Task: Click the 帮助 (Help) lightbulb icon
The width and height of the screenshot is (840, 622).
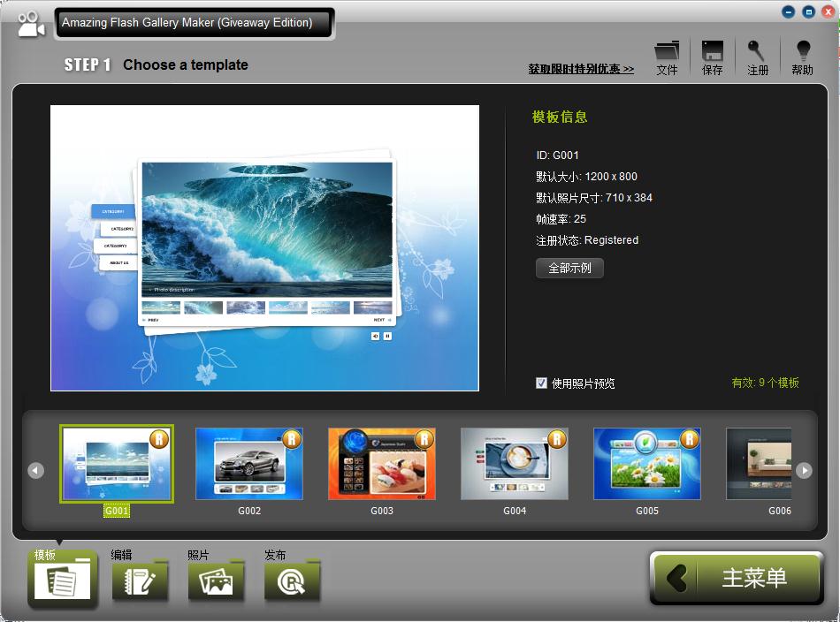Action: click(x=803, y=57)
